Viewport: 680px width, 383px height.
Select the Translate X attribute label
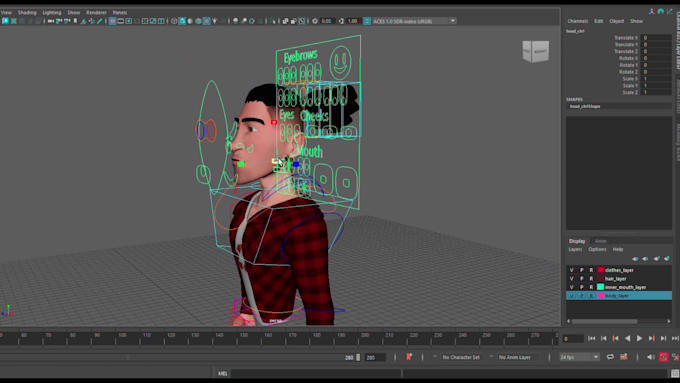[x=626, y=38]
